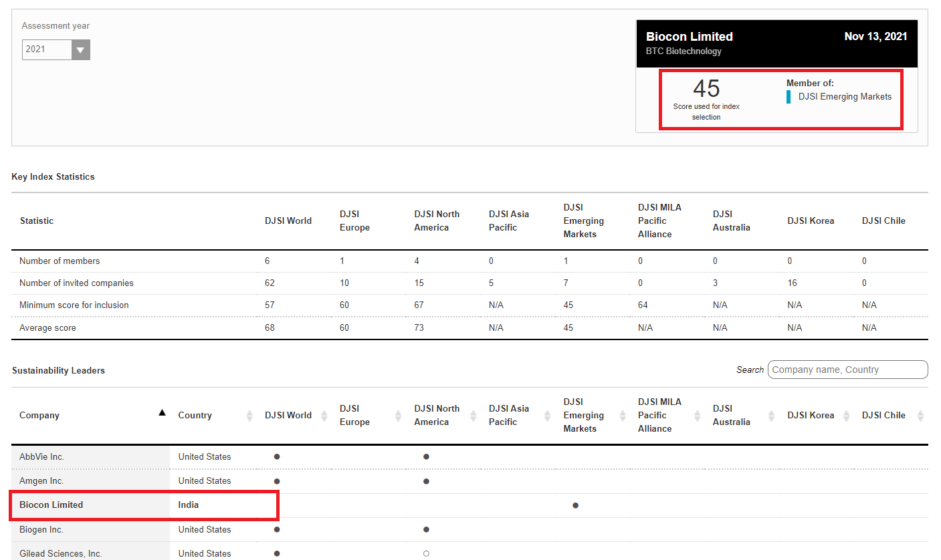
Task: Click Amgen's DJSI North America dot
Action: (x=426, y=481)
